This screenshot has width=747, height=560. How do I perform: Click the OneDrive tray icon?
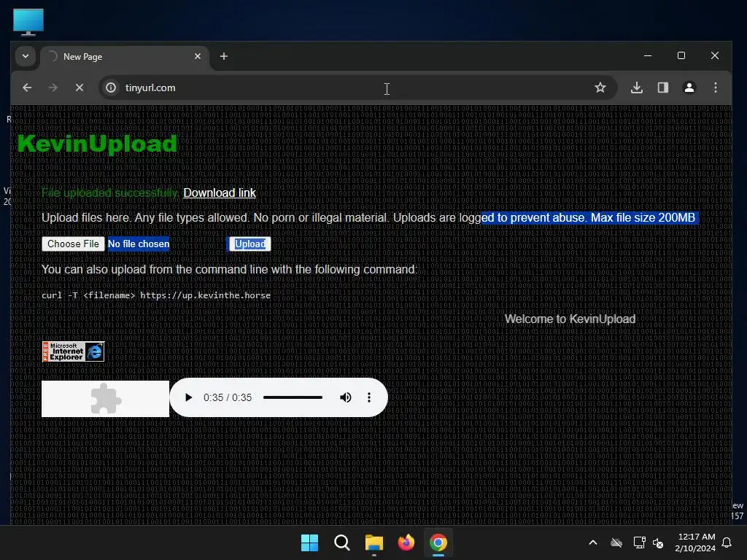point(616,542)
